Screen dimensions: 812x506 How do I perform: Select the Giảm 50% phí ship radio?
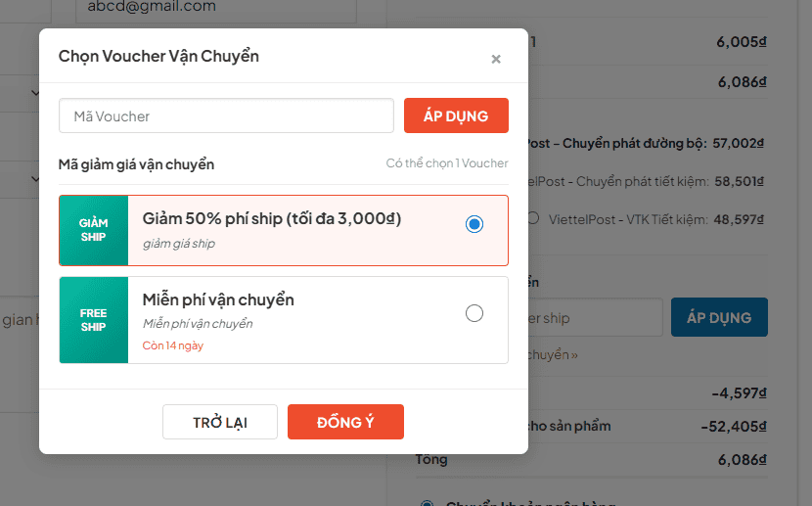coord(474,224)
